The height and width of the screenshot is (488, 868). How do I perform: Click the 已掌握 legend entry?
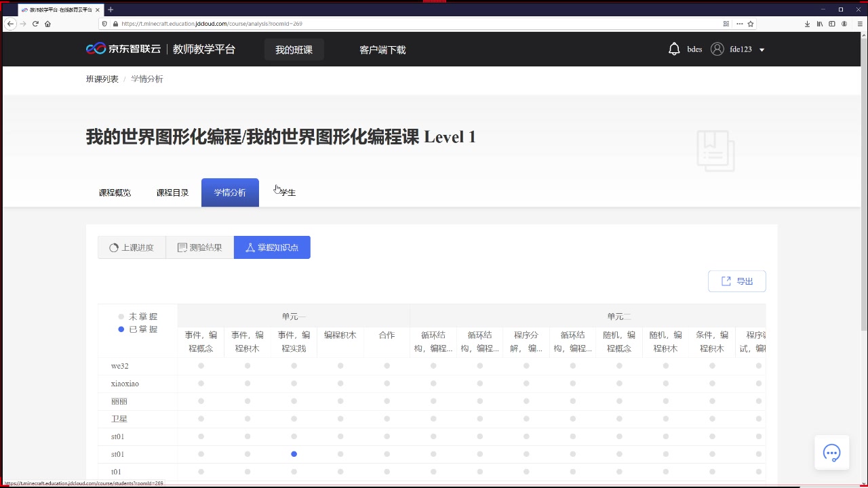tap(138, 329)
